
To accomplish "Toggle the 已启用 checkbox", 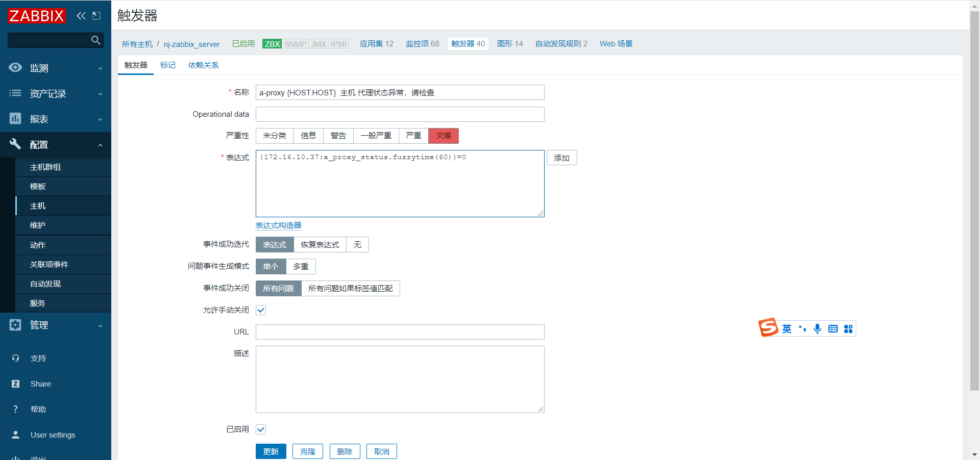I will (x=261, y=429).
